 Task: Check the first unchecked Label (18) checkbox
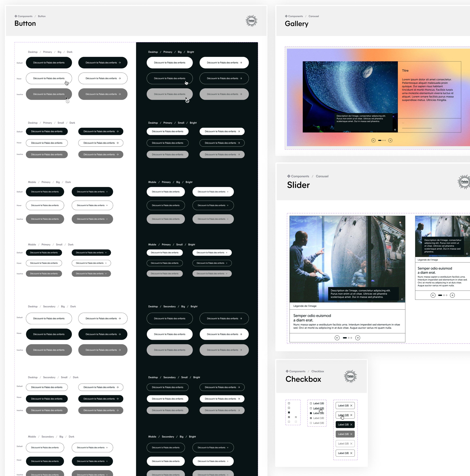[311, 403]
